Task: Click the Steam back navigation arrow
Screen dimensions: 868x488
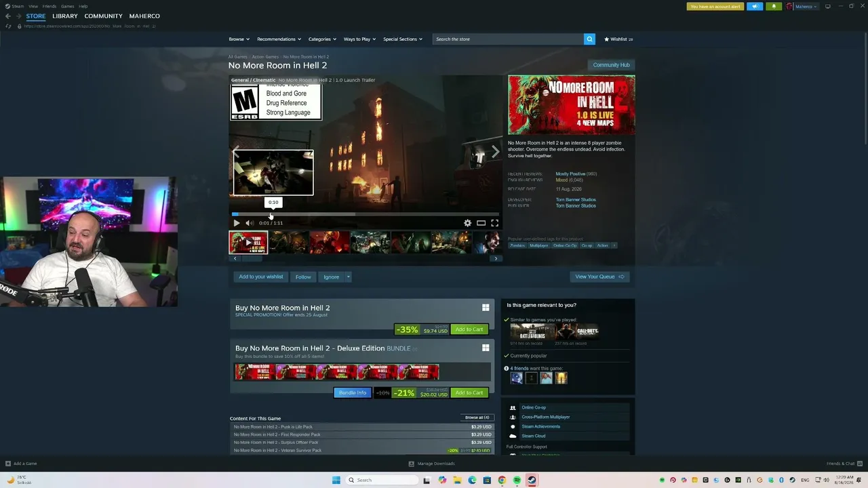Action: (x=8, y=16)
